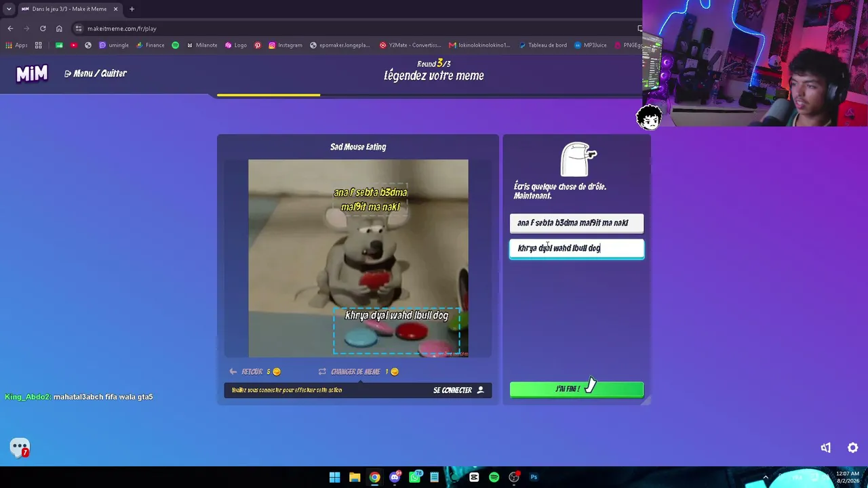868x488 pixels.
Task: Open the game settings gear
Action: (853, 448)
